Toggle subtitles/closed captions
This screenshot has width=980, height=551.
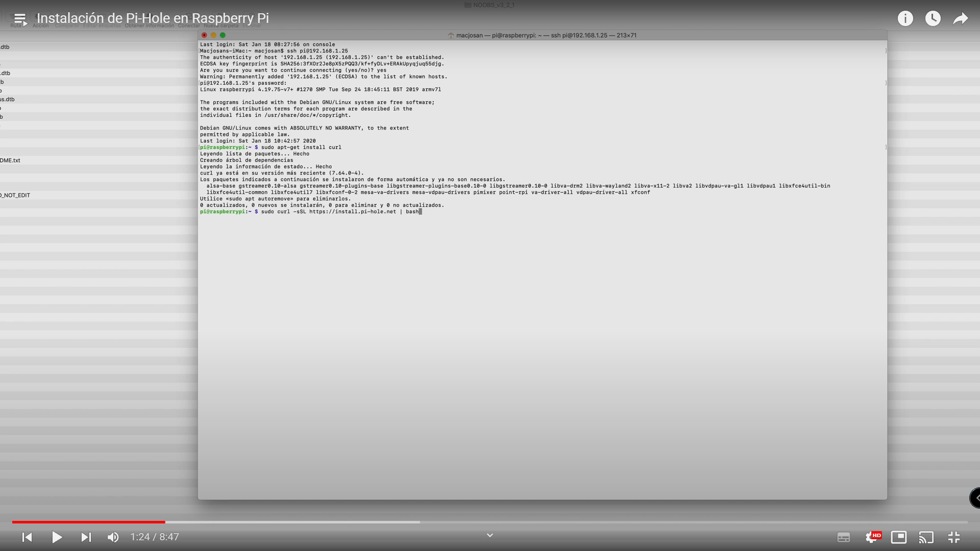tap(844, 537)
